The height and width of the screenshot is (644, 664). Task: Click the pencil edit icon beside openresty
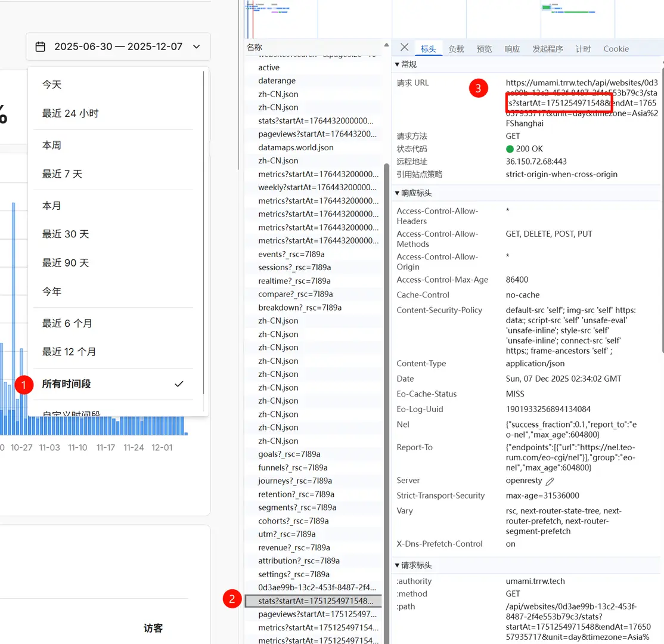click(550, 481)
